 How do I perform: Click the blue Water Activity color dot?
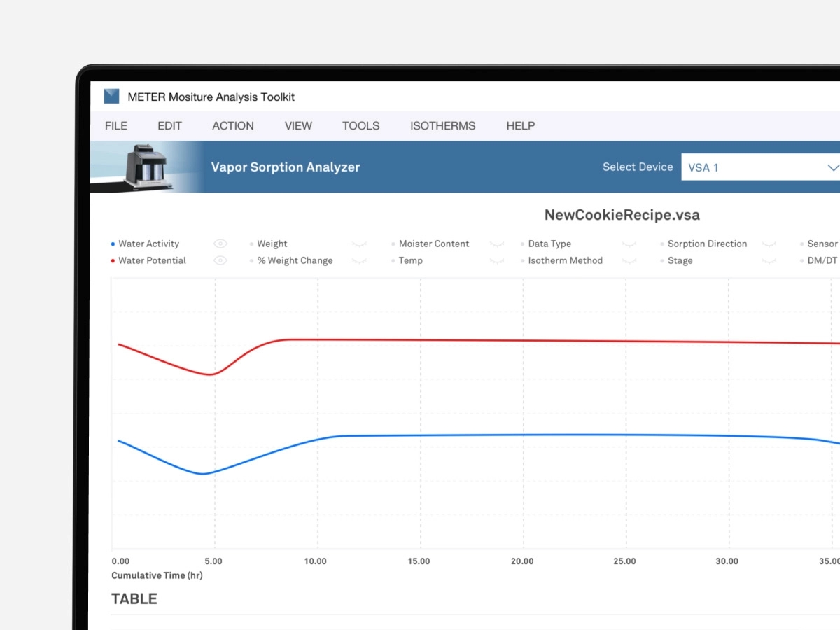(113, 244)
